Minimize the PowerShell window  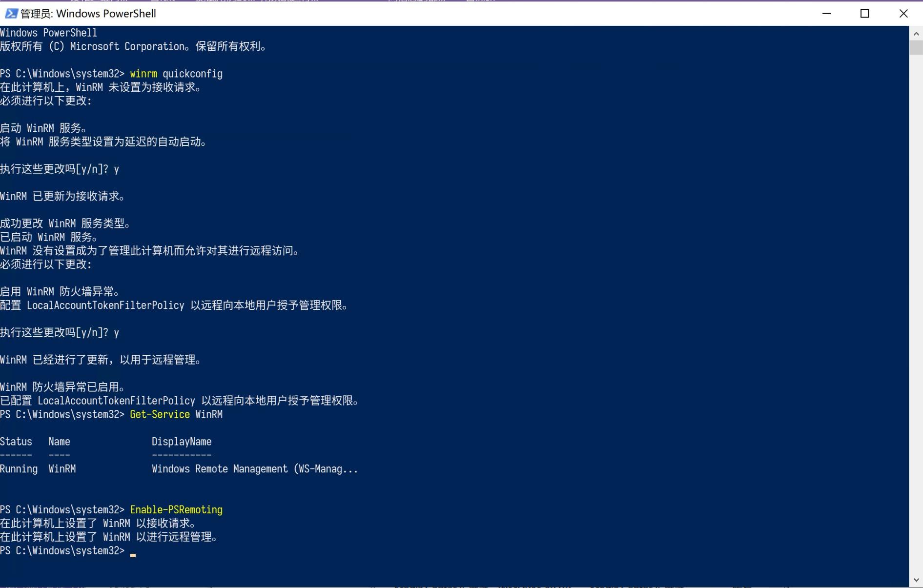[x=826, y=14]
